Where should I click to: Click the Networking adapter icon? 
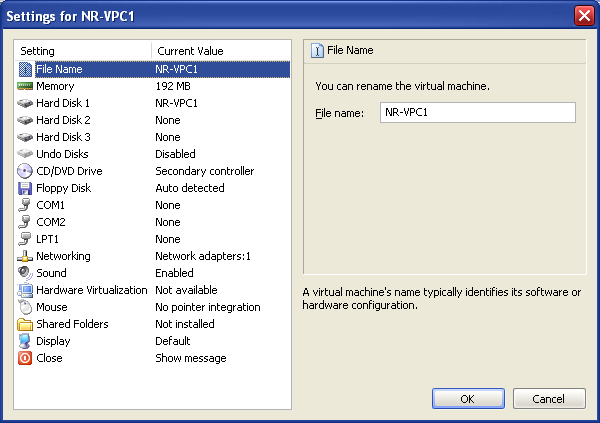(25, 256)
